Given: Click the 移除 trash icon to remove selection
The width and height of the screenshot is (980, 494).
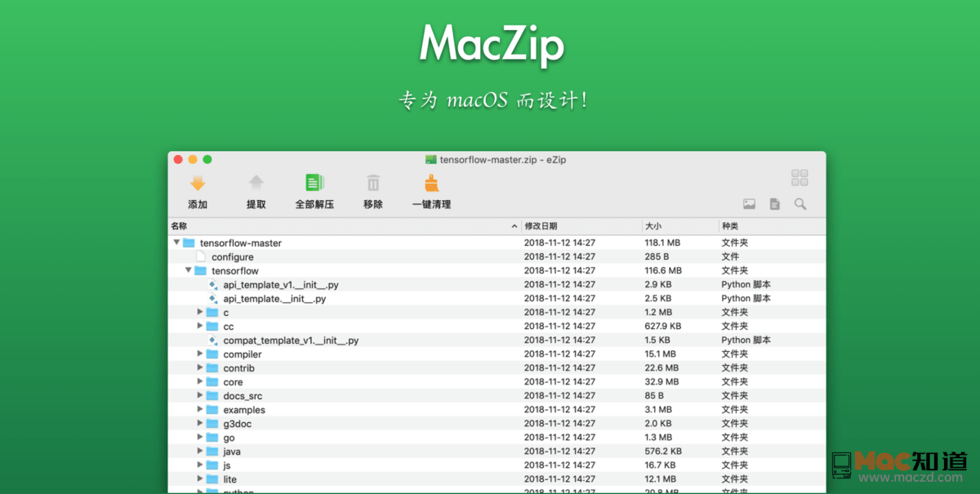Looking at the screenshot, I should tap(372, 183).
